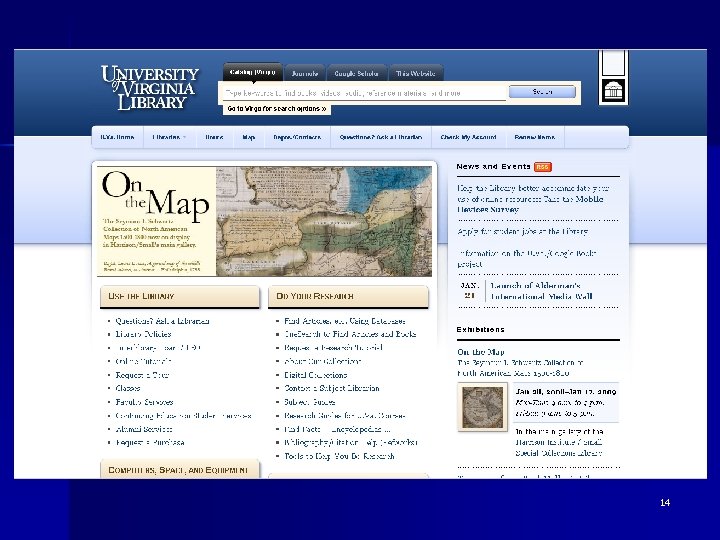Open the Online Tutorials link

click(x=143, y=361)
